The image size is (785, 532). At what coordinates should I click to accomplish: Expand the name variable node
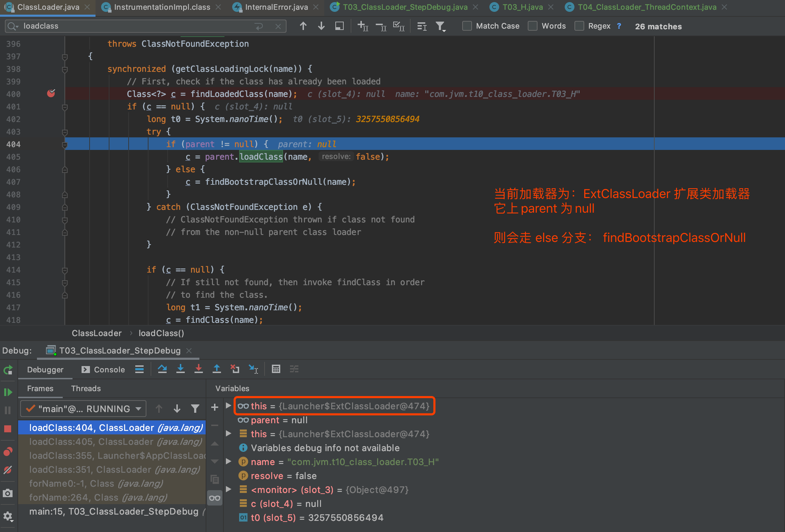coord(228,462)
